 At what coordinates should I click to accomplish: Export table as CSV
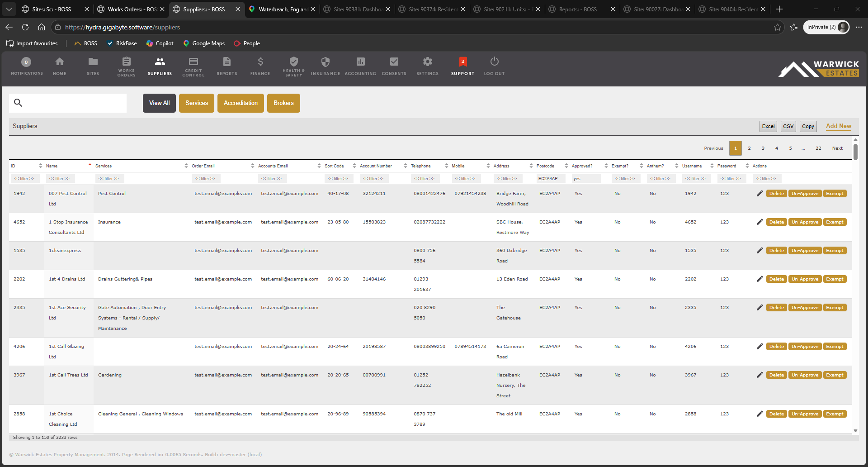coord(788,126)
